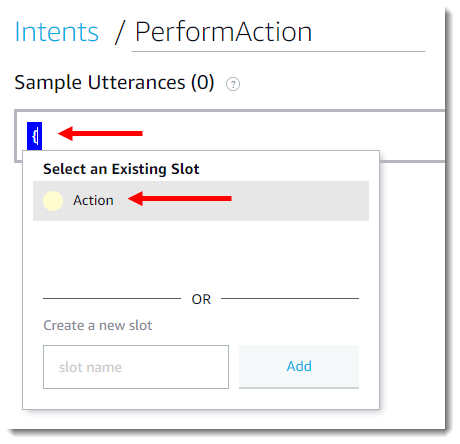
Task: Click the Select an Existing Slot heading
Action: [121, 169]
